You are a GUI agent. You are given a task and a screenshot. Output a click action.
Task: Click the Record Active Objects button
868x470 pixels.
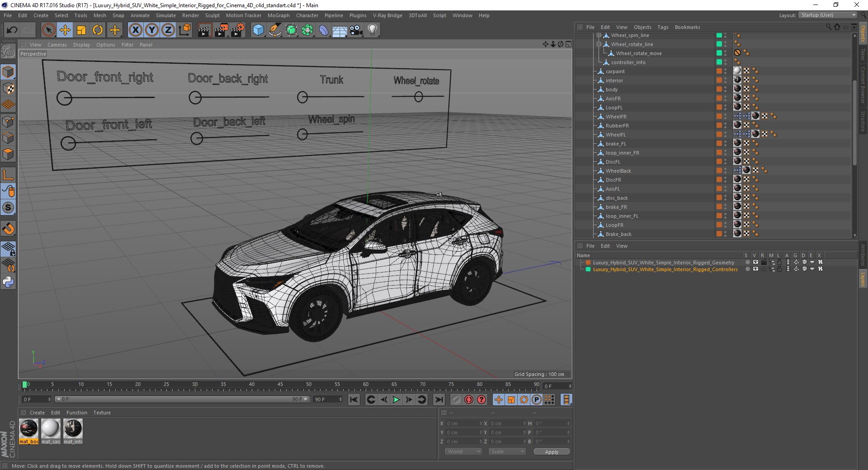pos(456,399)
